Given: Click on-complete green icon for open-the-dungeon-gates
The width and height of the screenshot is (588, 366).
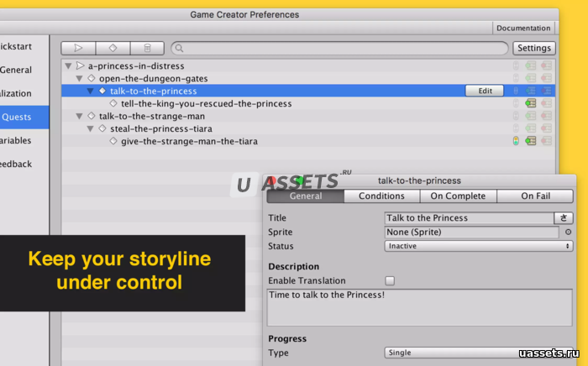Looking at the screenshot, I should pos(531,78).
